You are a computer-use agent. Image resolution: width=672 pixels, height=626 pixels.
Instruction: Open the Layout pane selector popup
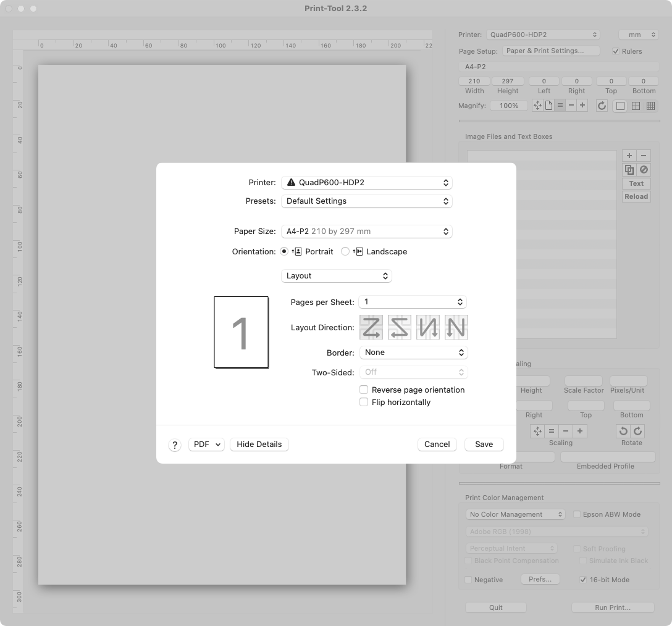point(336,276)
